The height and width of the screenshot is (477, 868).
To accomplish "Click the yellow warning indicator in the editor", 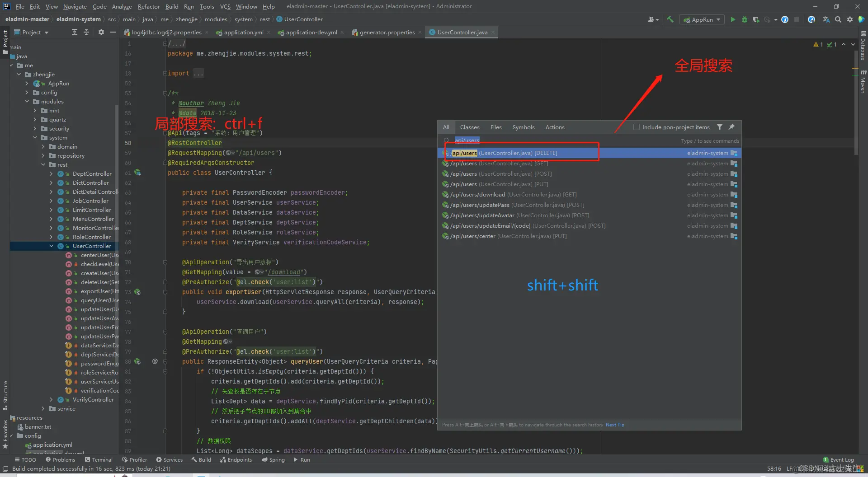I will 818,44.
